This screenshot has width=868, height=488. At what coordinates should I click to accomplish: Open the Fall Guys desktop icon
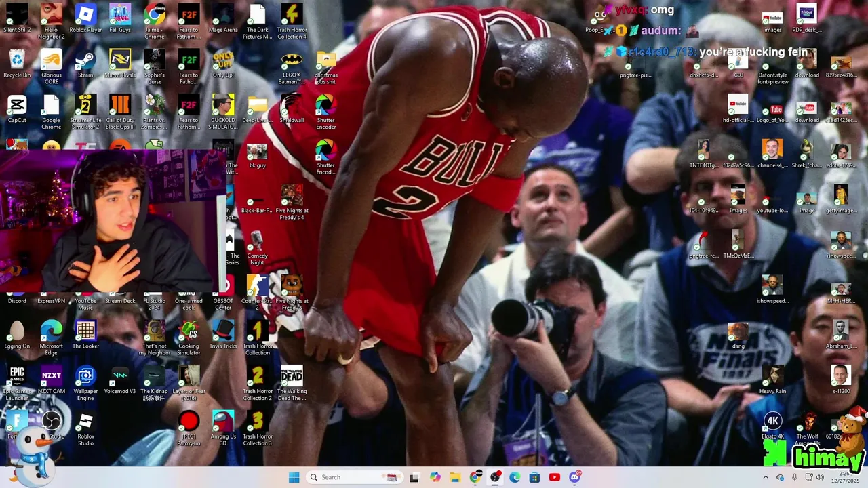120,19
